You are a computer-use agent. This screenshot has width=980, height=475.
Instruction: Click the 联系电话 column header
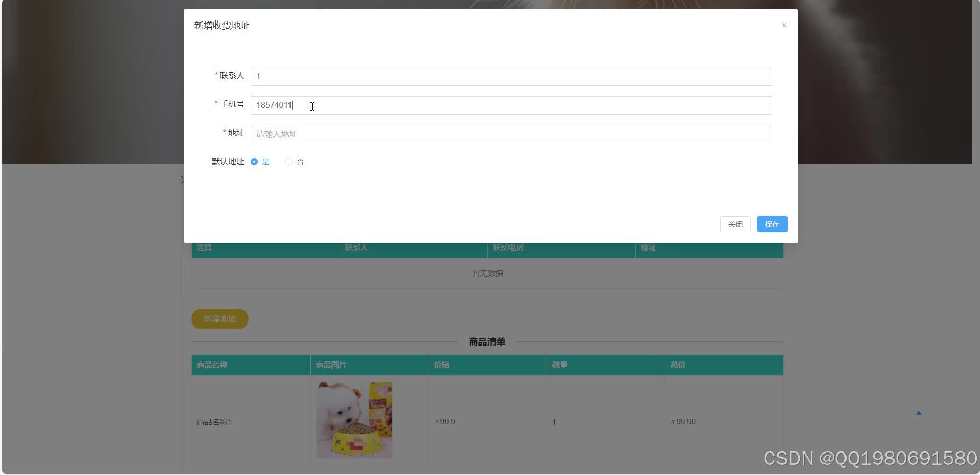[508, 248]
